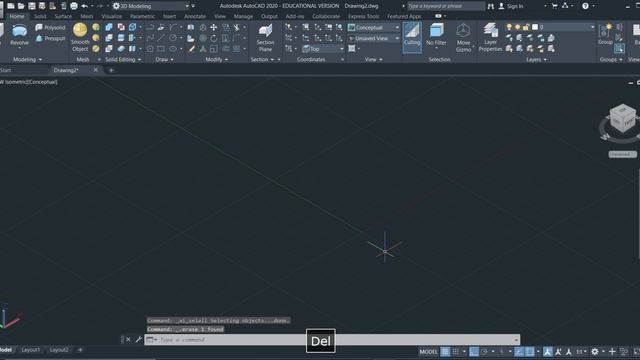640x360 pixels.
Task: Click the Annotation Monitor plus icon in status bar
Action: 611,351
